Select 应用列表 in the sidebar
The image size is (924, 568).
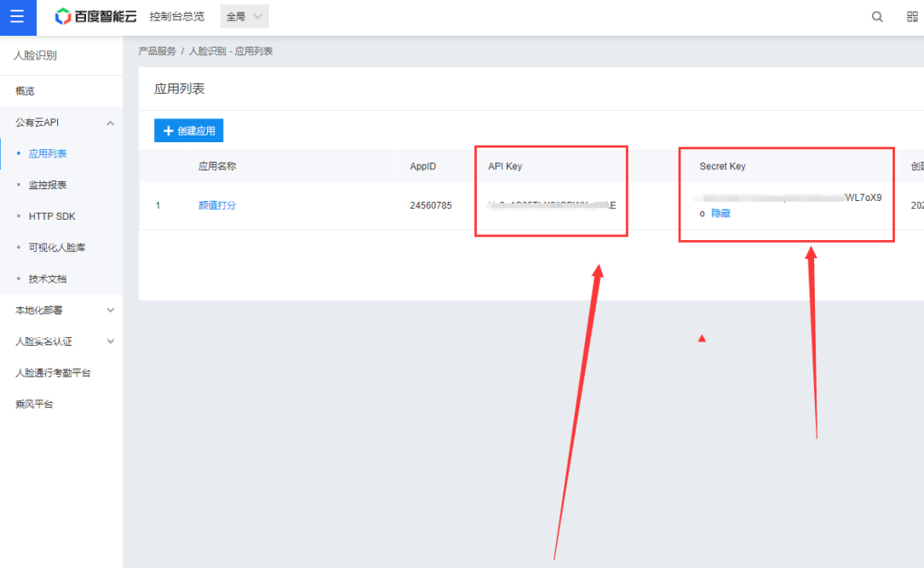[48, 154]
